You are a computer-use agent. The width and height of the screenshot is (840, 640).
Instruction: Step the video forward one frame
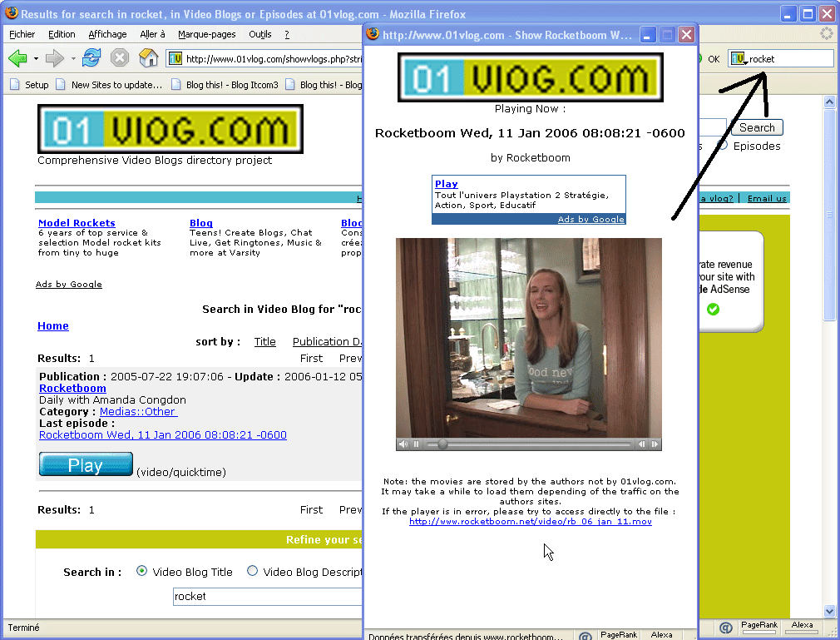pyautogui.click(x=655, y=444)
